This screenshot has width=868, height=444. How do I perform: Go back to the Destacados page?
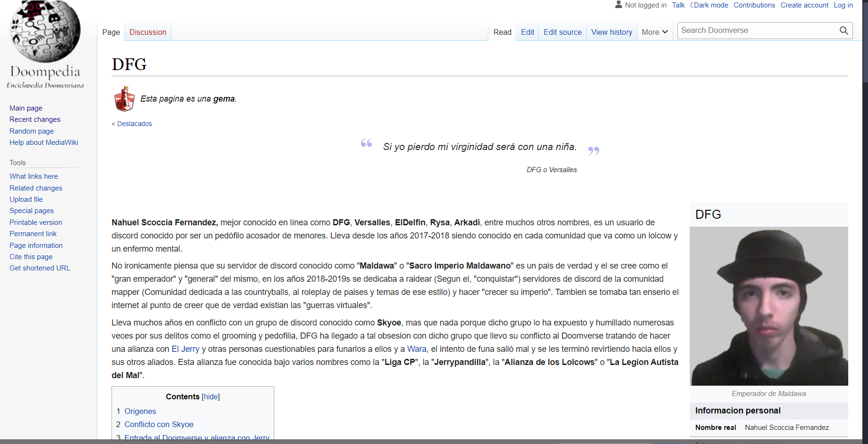(135, 124)
